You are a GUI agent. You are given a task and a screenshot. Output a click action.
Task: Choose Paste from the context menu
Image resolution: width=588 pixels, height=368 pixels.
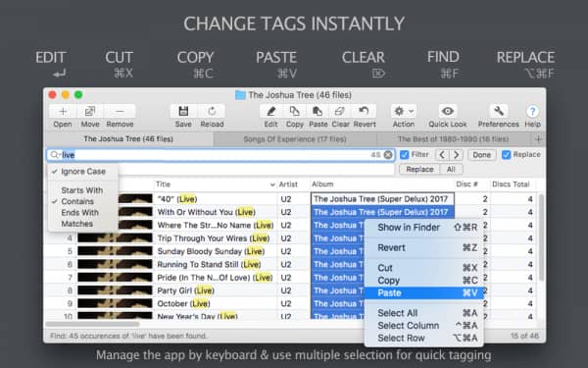click(423, 292)
